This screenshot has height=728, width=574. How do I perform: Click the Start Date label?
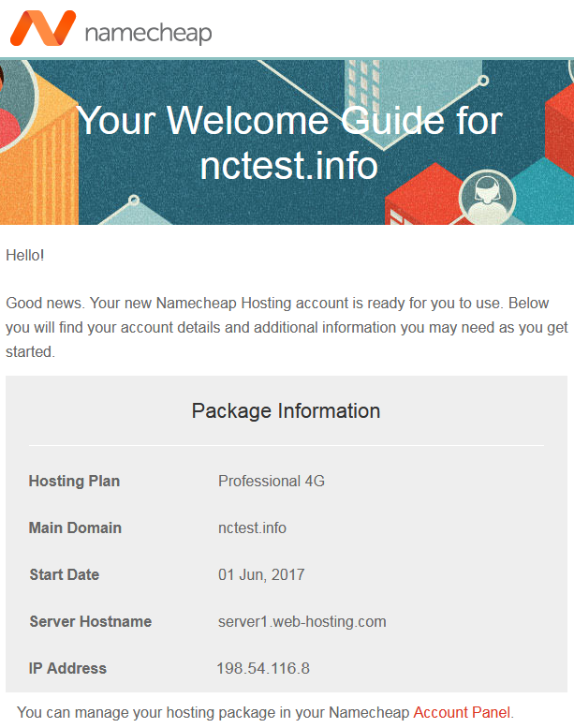[x=64, y=574]
